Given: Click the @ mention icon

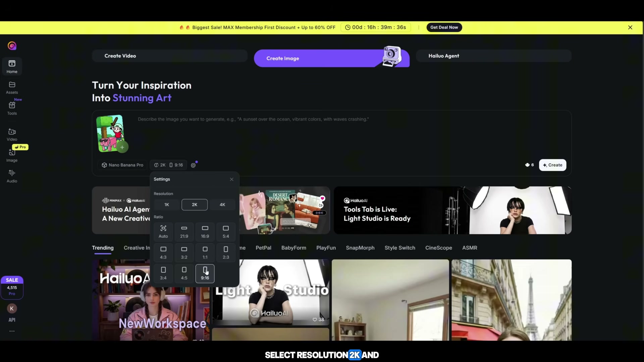Looking at the screenshot, I should 194,165.
